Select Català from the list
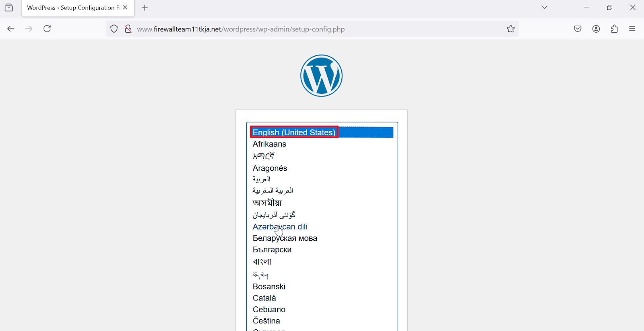 point(322,298)
